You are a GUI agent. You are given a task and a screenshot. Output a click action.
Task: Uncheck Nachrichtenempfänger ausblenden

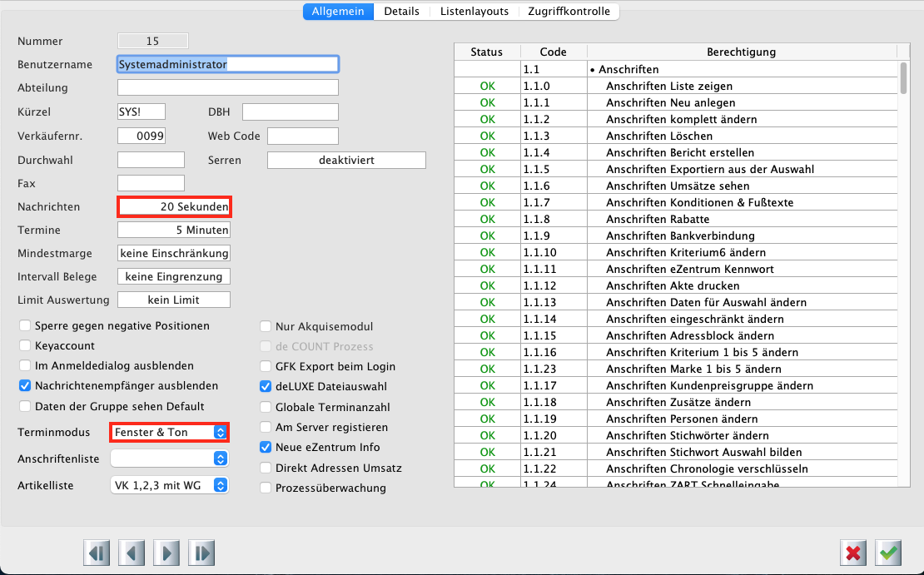click(26, 386)
